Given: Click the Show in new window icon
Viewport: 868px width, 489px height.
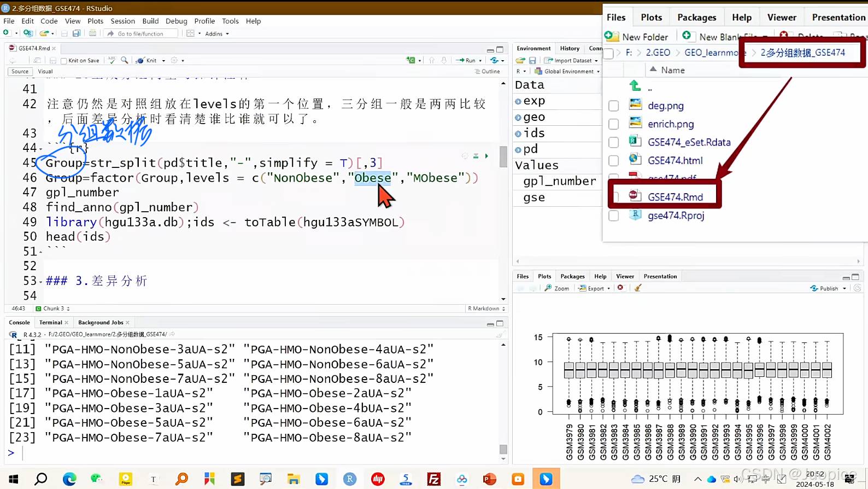Looking at the screenshot, I should (37, 60).
